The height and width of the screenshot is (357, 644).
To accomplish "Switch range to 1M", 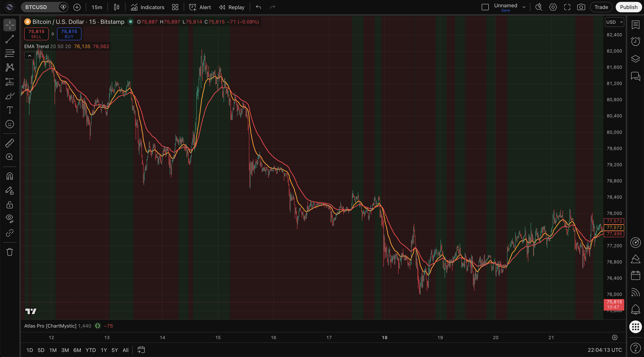I will (x=53, y=350).
